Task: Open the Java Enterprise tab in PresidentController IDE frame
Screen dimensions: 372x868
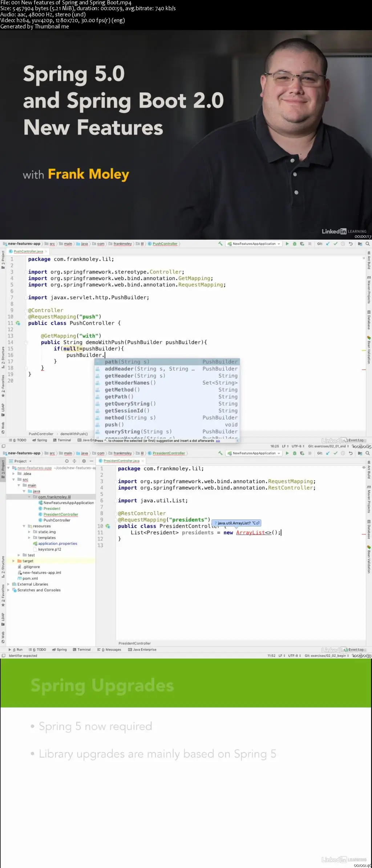Action: (x=142, y=649)
